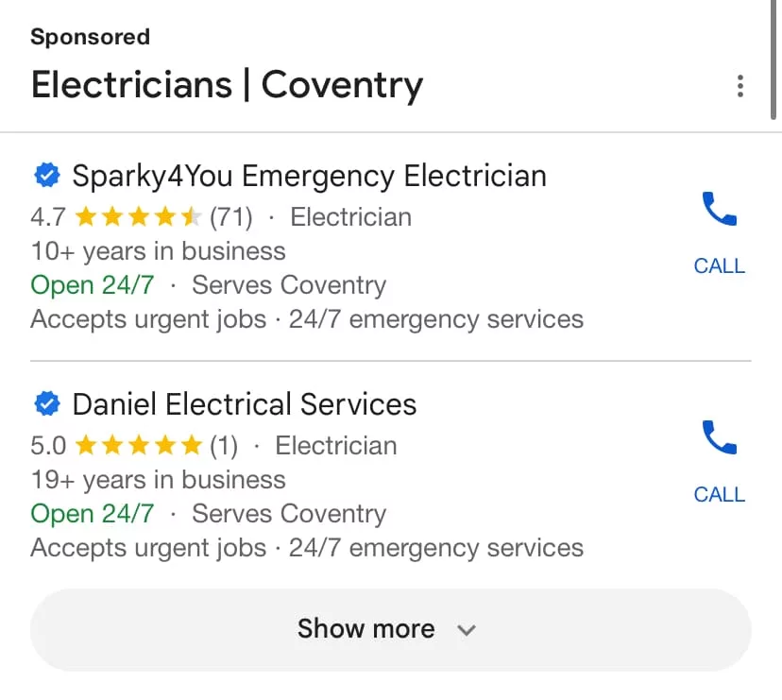
Task: Click the 4.7 star rating stars
Action: 139,217
